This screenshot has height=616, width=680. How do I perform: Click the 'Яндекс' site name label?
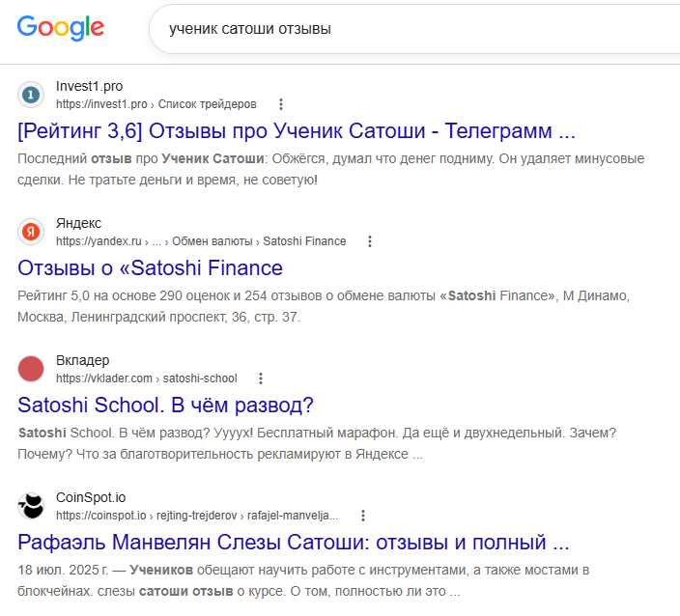click(x=78, y=223)
